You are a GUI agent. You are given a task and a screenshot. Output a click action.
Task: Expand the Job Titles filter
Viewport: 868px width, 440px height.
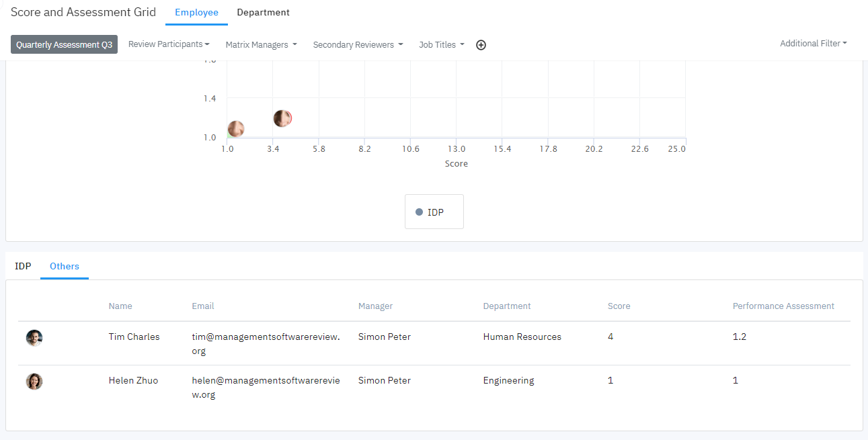(x=441, y=45)
